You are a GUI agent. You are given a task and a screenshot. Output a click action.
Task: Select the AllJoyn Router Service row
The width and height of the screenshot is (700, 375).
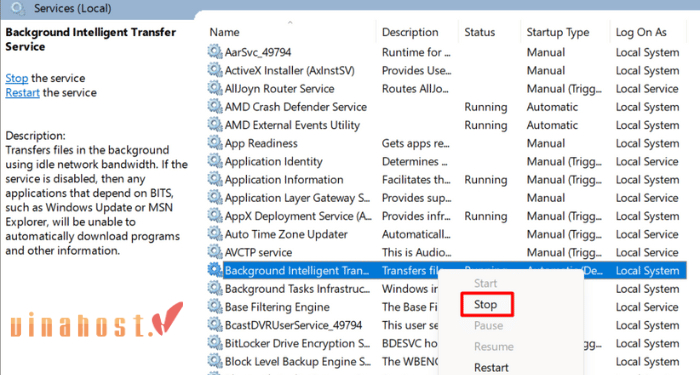279,89
